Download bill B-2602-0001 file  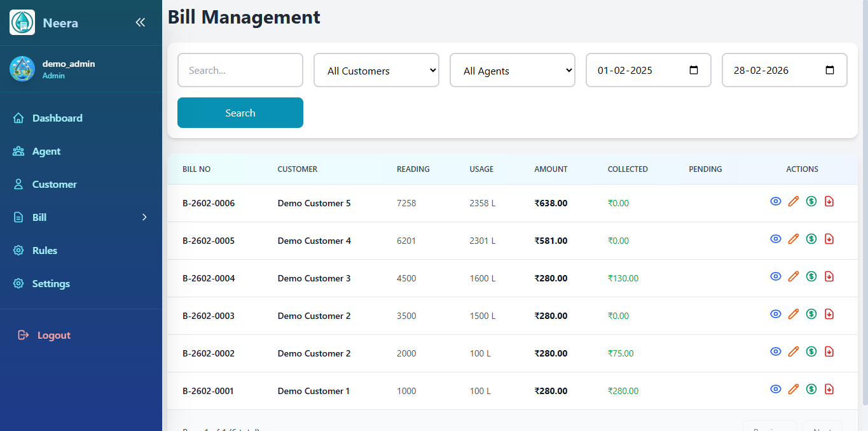tap(829, 390)
